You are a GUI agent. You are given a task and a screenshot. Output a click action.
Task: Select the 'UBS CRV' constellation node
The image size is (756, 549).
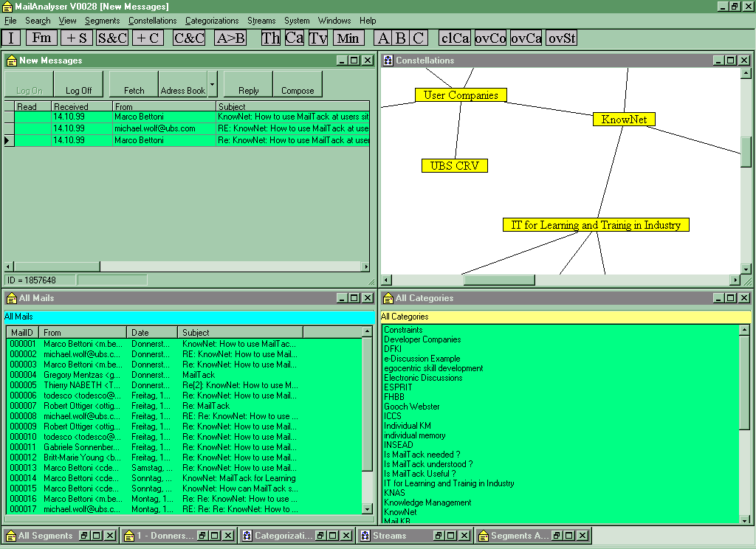455,166
